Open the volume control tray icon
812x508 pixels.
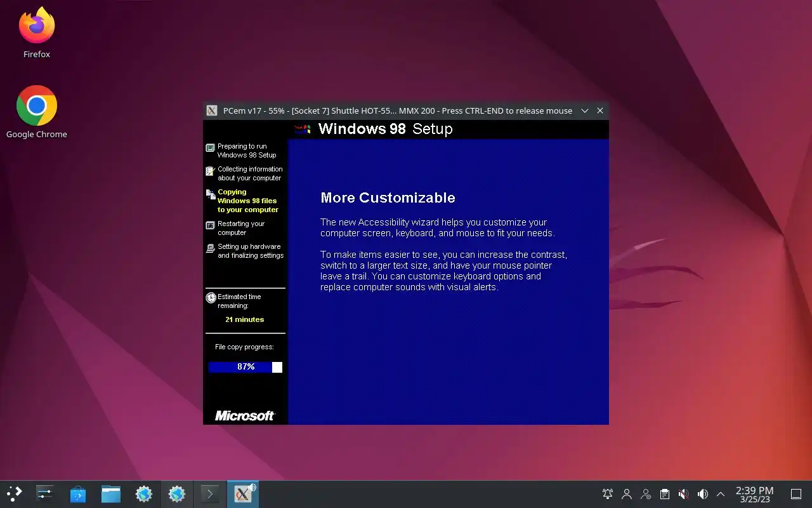pyautogui.click(x=702, y=493)
